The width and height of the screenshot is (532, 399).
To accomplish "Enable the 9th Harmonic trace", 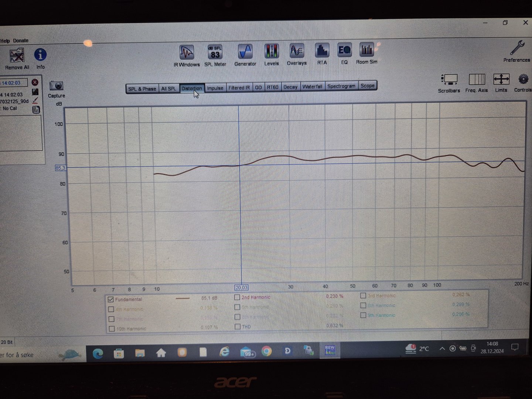I will (363, 315).
